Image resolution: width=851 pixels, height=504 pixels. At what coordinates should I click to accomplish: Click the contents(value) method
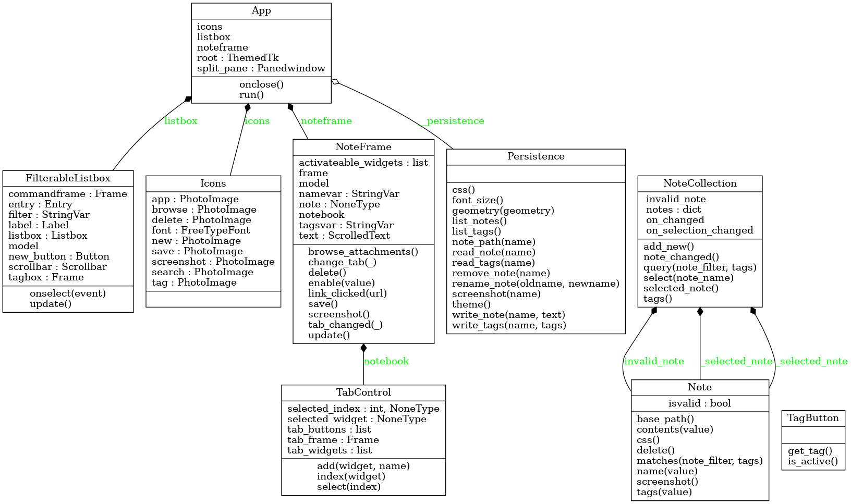coord(675,429)
